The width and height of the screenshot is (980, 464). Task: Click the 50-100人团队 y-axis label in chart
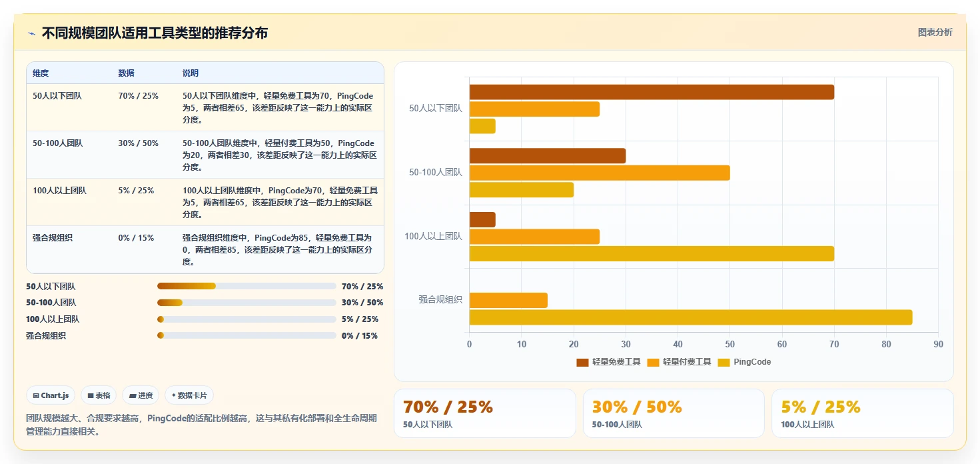coord(436,172)
